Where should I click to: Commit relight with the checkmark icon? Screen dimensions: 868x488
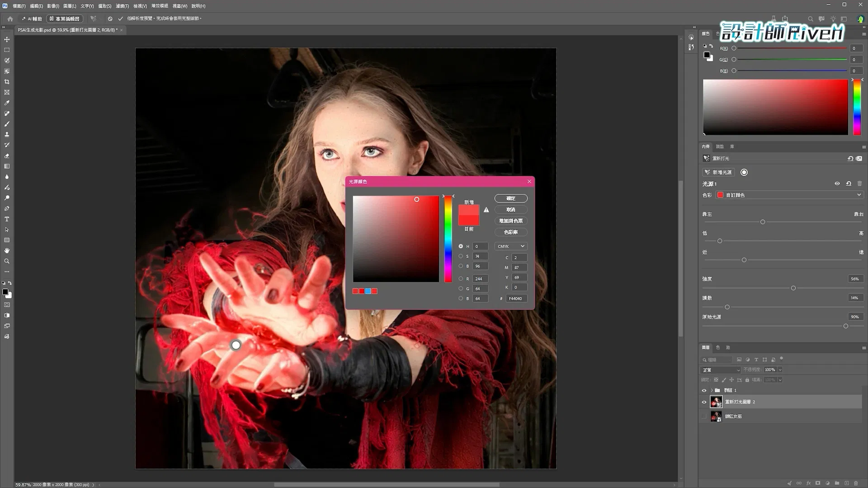tap(120, 19)
